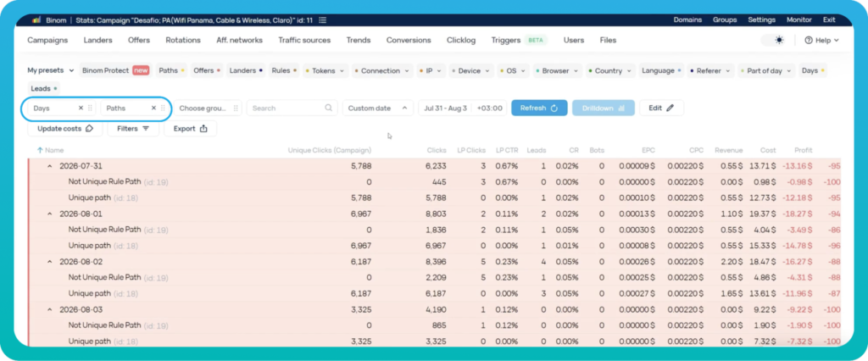Open the Clicklog tab

461,40
